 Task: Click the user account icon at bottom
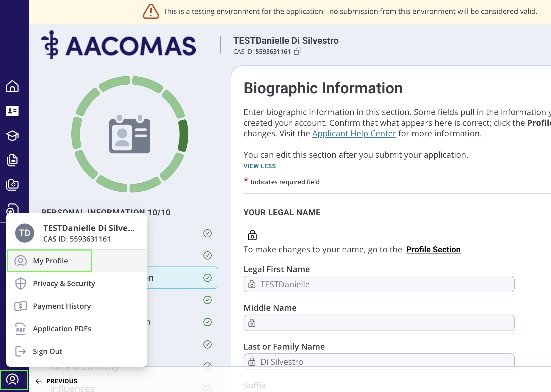12,379
